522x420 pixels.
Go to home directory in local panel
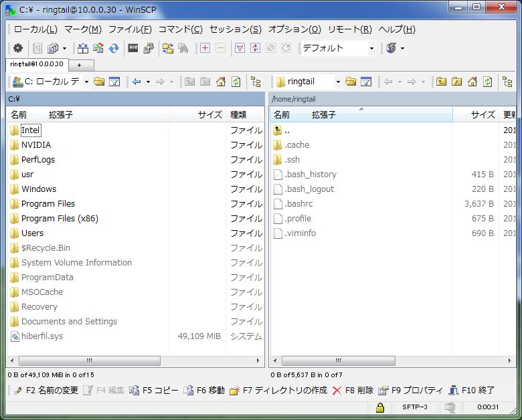click(221, 82)
